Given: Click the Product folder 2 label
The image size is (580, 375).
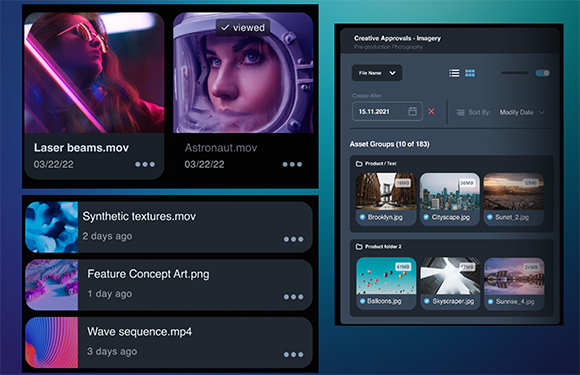Looking at the screenshot, I should tap(383, 246).
